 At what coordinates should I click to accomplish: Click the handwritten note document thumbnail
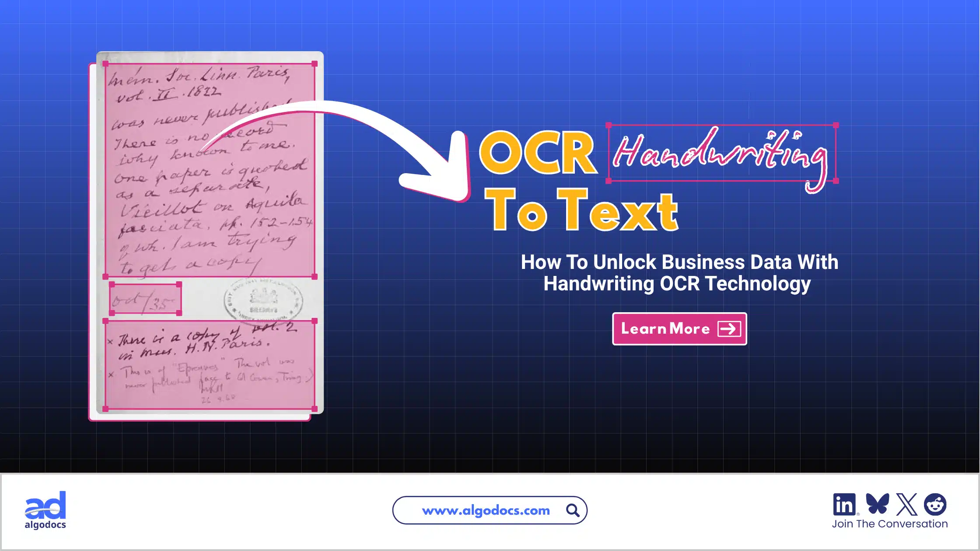(x=210, y=233)
